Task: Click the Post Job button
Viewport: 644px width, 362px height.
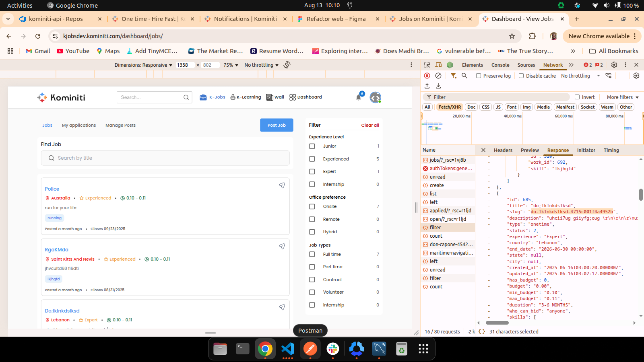Action: coord(277,125)
